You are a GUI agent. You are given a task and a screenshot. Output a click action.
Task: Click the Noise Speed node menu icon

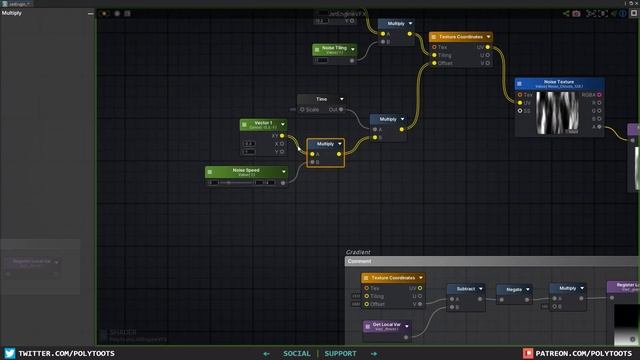210,172
